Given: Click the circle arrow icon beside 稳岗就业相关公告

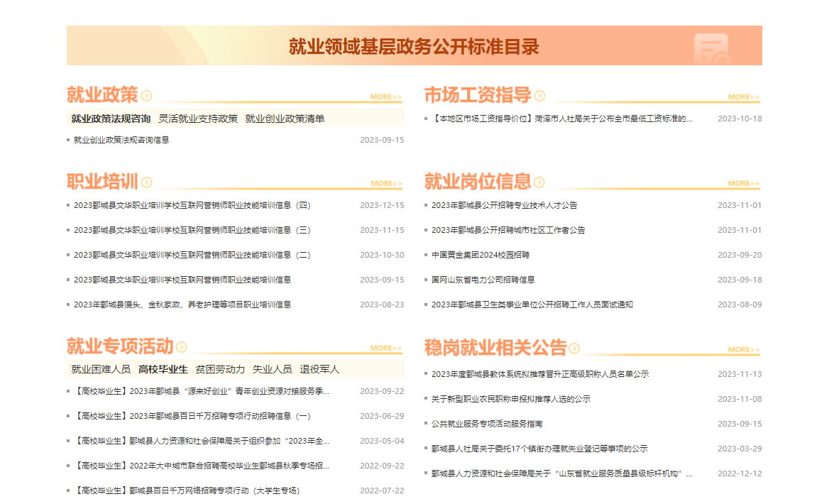Looking at the screenshot, I should click(574, 348).
